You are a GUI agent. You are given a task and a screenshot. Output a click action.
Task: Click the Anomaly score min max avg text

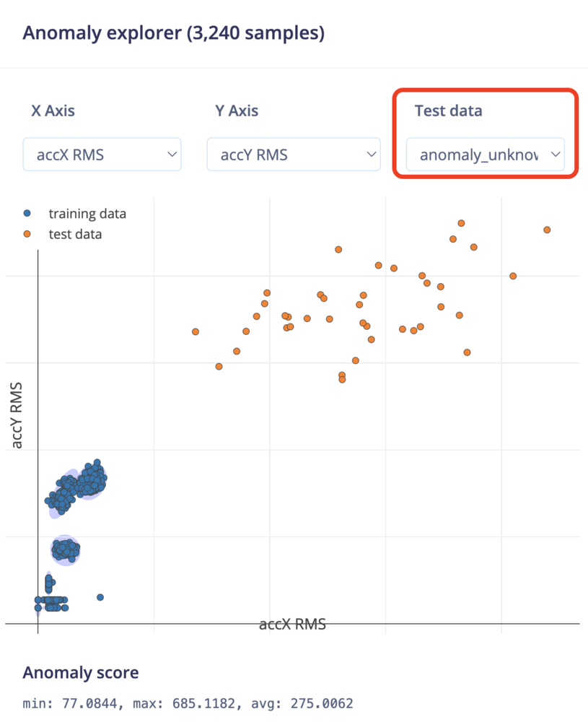(188, 703)
